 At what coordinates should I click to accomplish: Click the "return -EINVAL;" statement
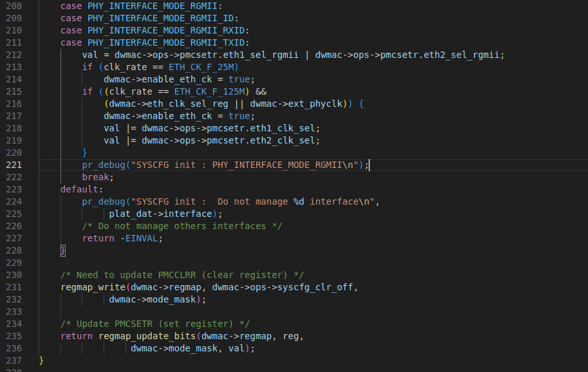click(122, 238)
